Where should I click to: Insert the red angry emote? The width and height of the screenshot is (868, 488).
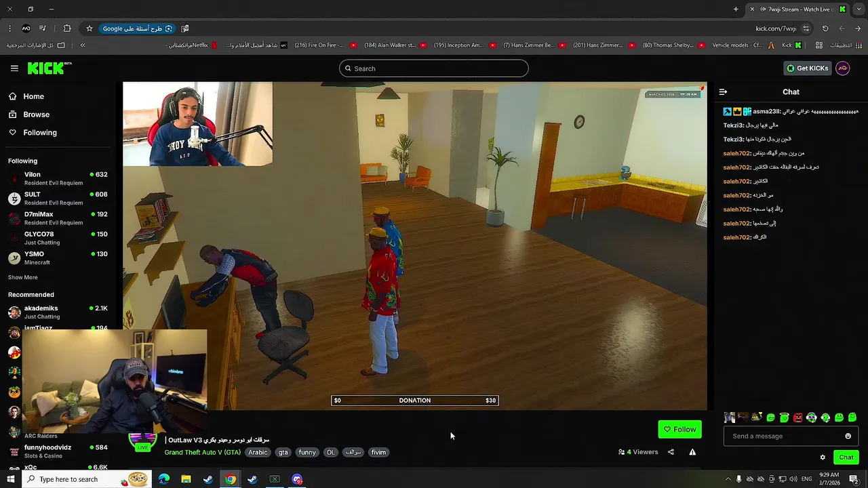[x=797, y=418]
